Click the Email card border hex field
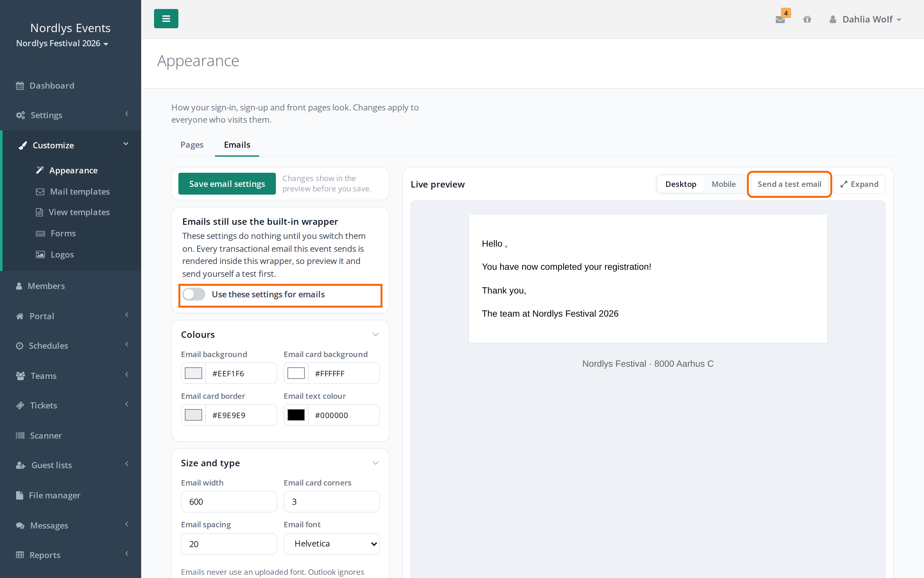Image resolution: width=924 pixels, height=578 pixels. pos(241,415)
